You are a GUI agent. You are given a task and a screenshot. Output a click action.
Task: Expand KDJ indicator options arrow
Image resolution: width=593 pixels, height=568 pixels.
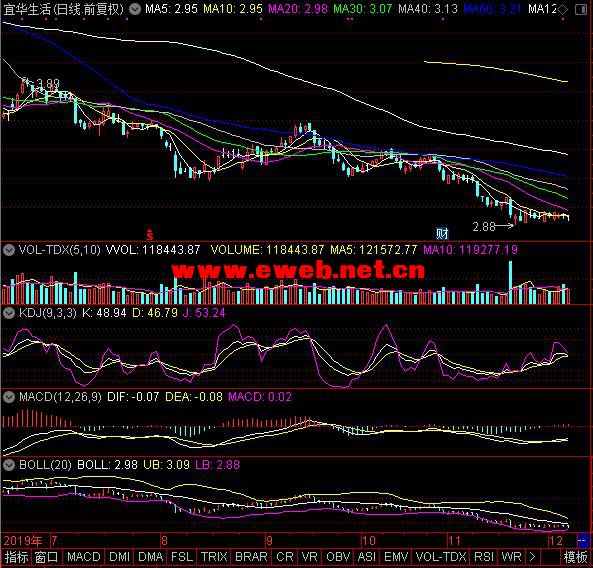9,313
